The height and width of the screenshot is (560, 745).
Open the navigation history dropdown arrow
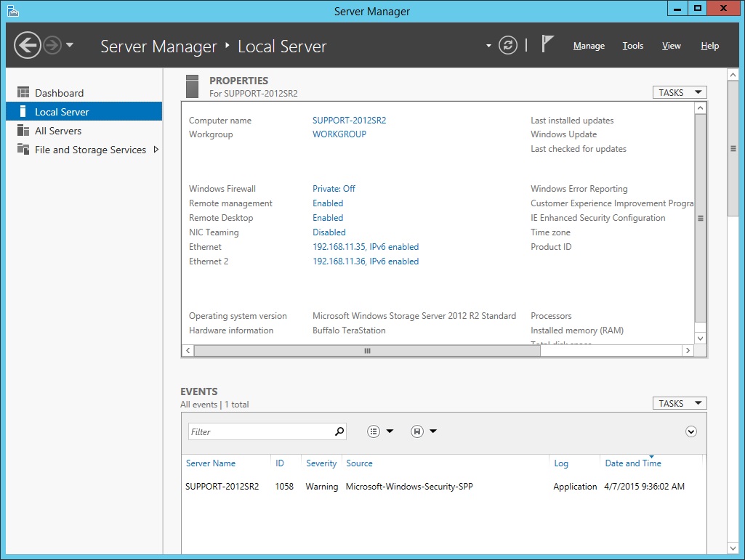70,45
